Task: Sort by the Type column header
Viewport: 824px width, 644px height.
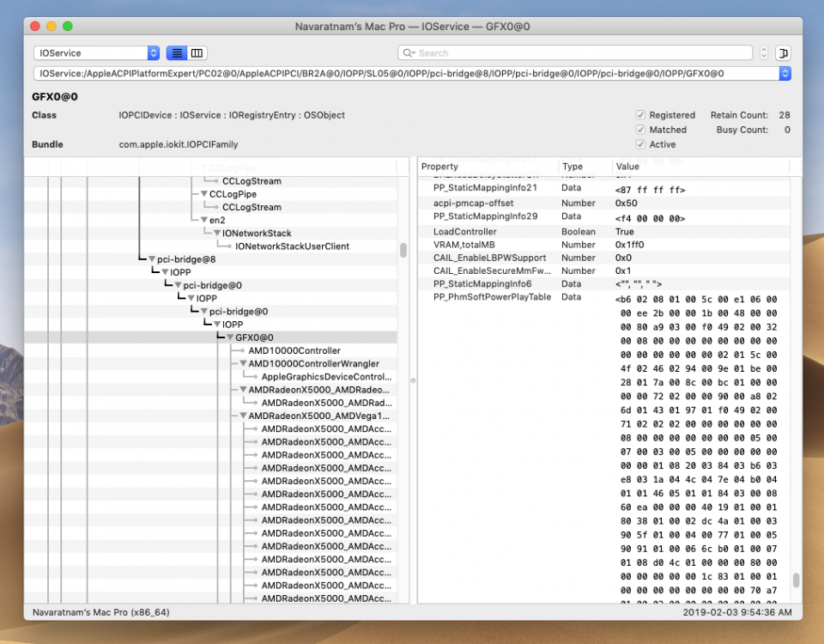Action: [x=585, y=167]
